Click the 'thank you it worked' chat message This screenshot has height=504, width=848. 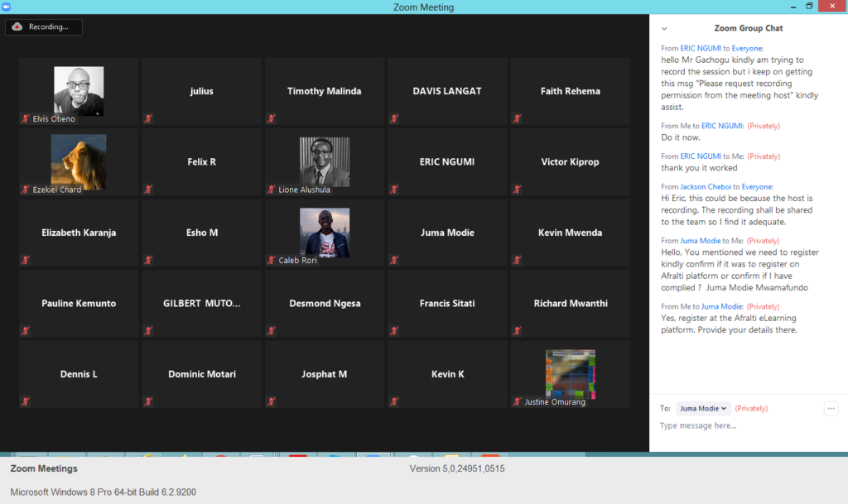[x=699, y=168]
